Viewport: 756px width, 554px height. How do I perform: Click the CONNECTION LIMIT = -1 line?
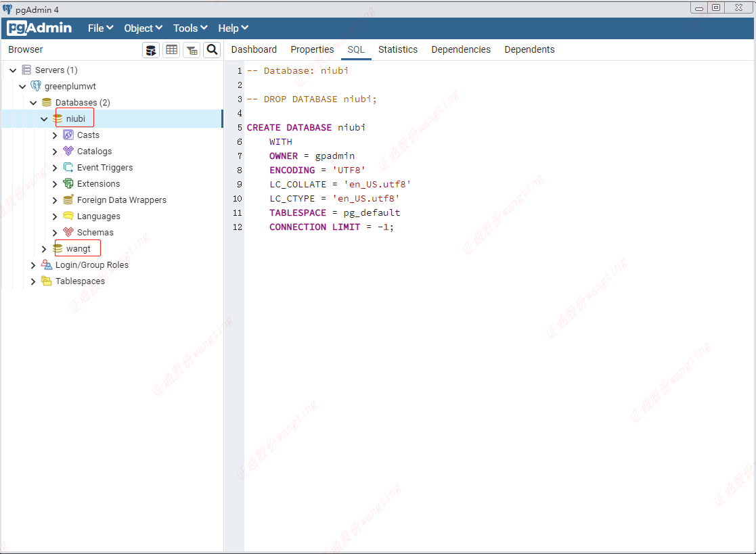[332, 227]
